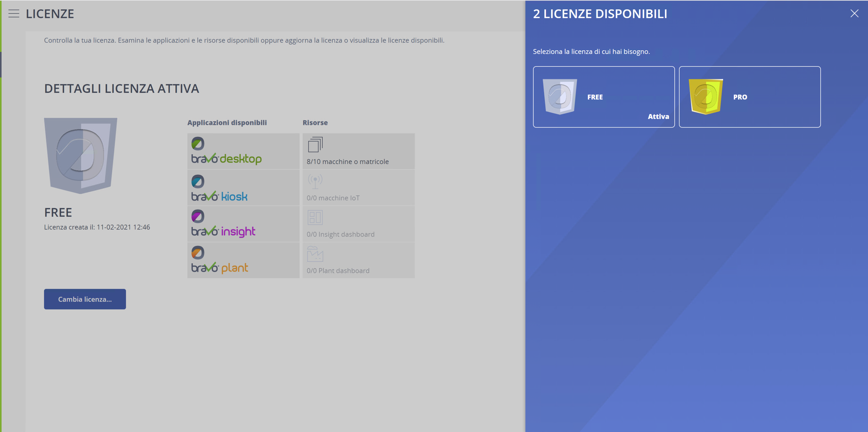Click the '2 LICENZE DISPONIBILI' panel title
The height and width of the screenshot is (432, 868).
(600, 14)
